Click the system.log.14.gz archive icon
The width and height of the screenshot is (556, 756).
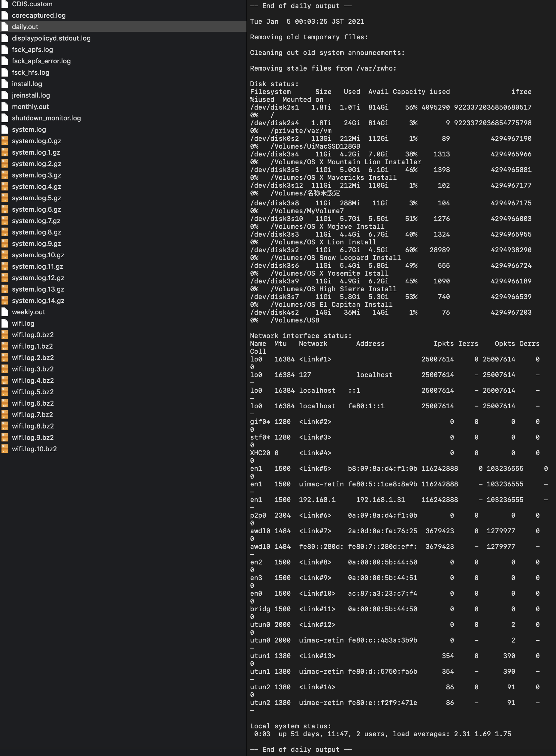[x=5, y=301]
